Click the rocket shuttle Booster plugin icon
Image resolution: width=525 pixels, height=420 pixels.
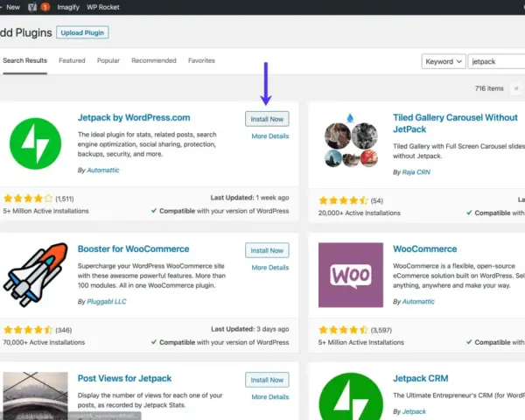36,275
